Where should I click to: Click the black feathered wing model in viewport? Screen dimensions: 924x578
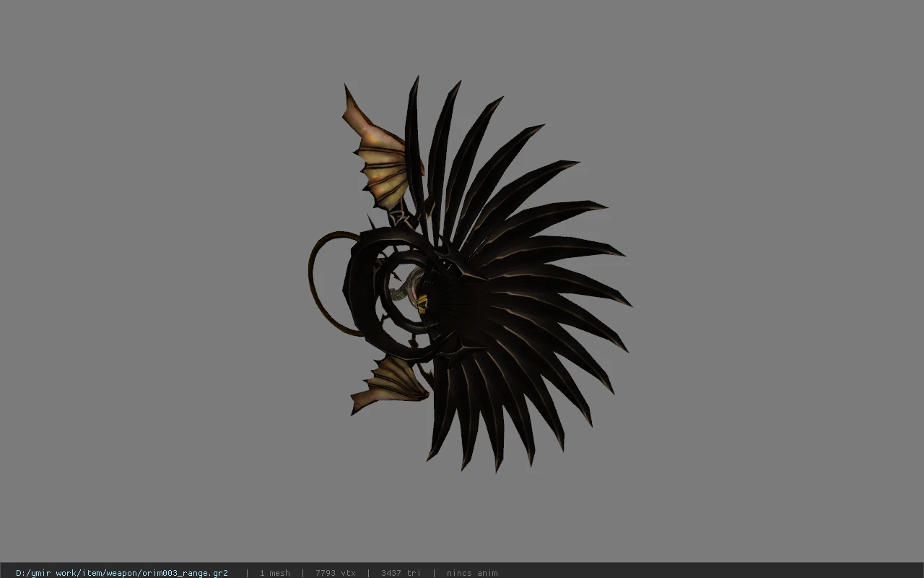point(471,275)
